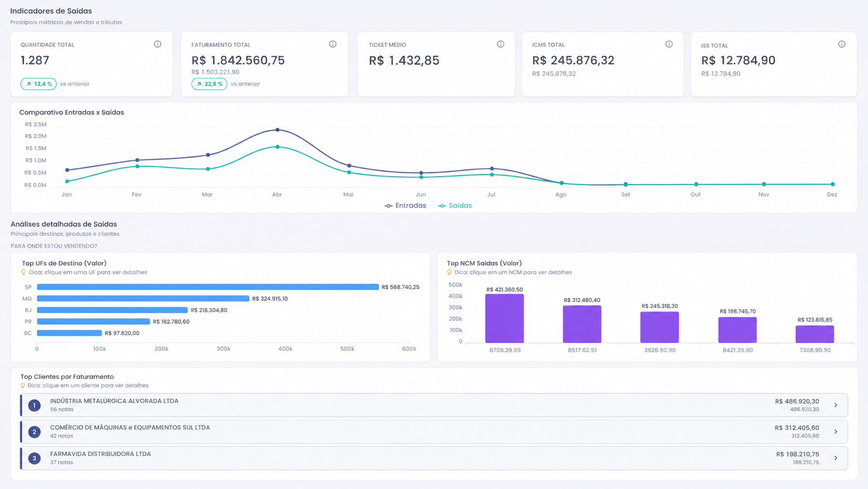The image size is (868, 489).
Task: Click the bold client total R$ 486.920,30
Action: [x=797, y=401]
